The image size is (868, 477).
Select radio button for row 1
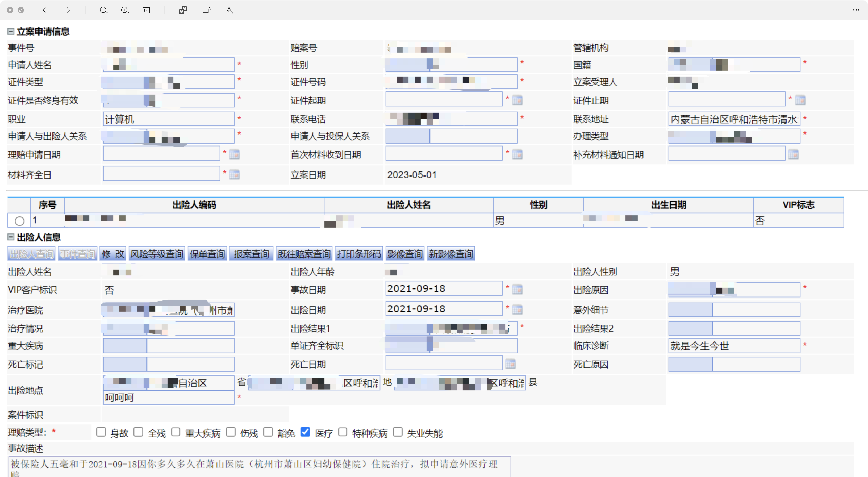tap(19, 221)
